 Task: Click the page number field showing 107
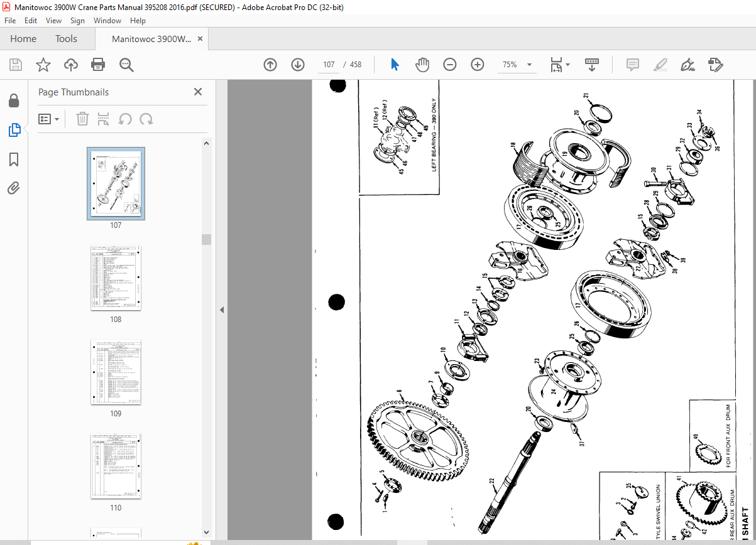pyautogui.click(x=329, y=65)
